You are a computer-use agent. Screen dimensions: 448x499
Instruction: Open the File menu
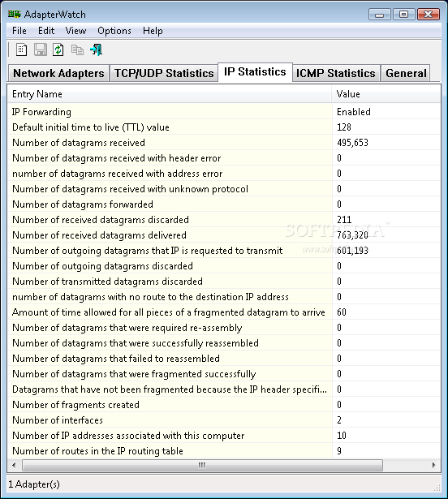pos(19,31)
